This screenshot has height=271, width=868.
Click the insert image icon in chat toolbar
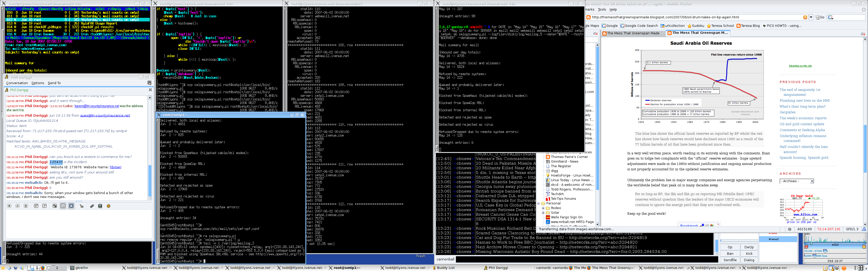[x=100, y=206]
